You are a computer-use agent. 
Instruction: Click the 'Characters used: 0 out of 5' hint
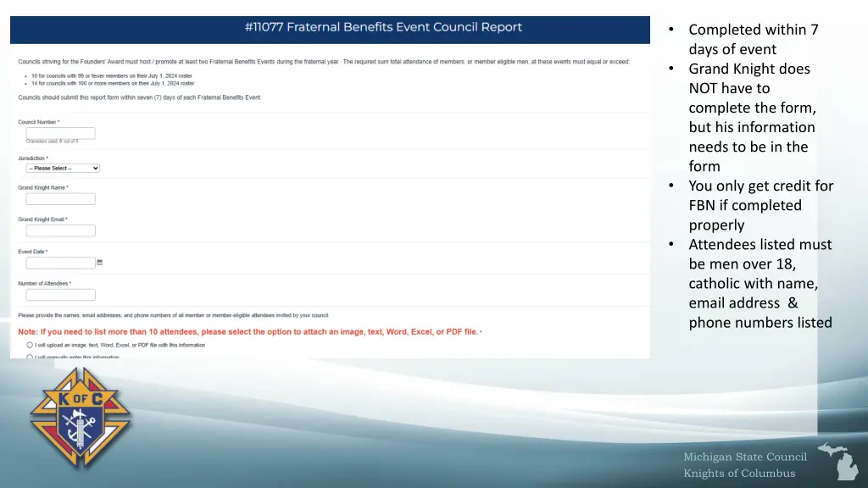point(52,141)
